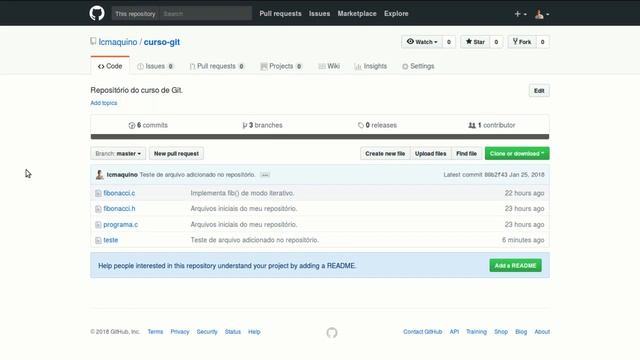View the 3 branches list
640x360 pixels.
(262, 125)
